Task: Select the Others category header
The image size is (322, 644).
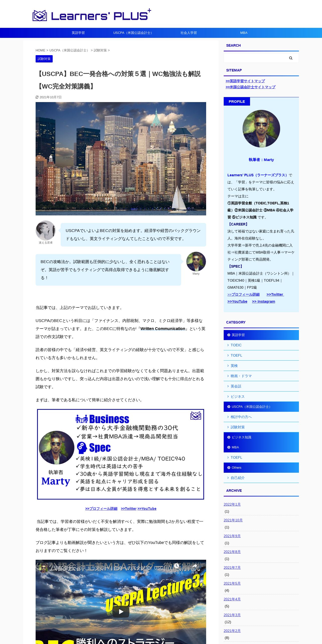Action: click(x=261, y=468)
